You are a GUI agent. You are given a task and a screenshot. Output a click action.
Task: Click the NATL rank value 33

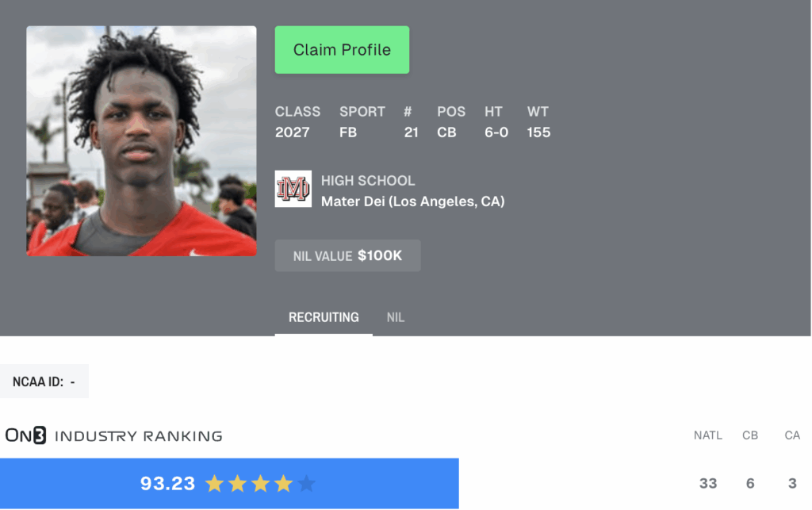(x=708, y=484)
